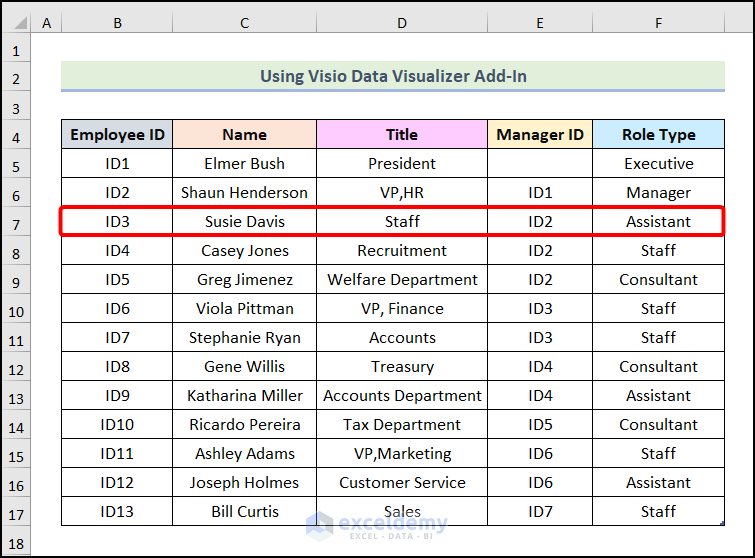The width and height of the screenshot is (755, 558).
Task: Click the Welfare Department cell
Action: [402, 280]
